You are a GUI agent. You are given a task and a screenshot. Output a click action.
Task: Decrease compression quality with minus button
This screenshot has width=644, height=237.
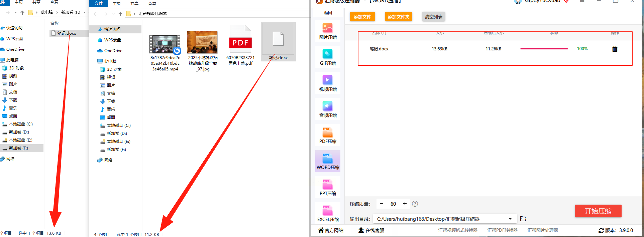(382, 204)
